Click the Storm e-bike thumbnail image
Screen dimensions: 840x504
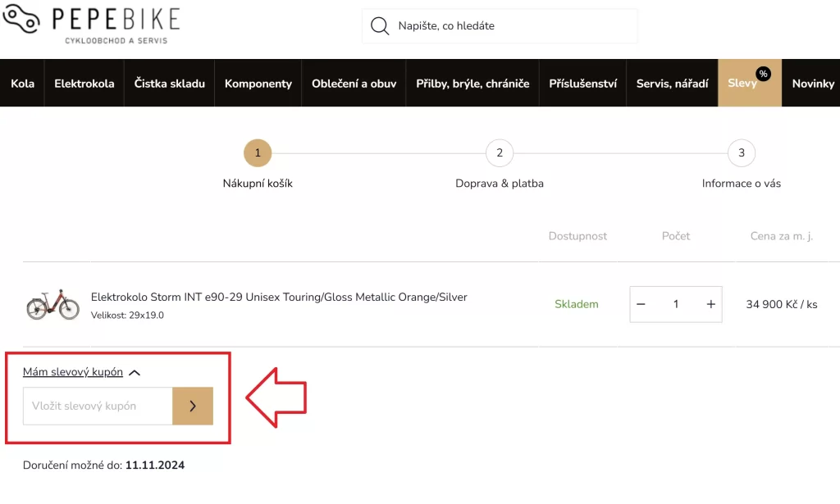click(52, 305)
